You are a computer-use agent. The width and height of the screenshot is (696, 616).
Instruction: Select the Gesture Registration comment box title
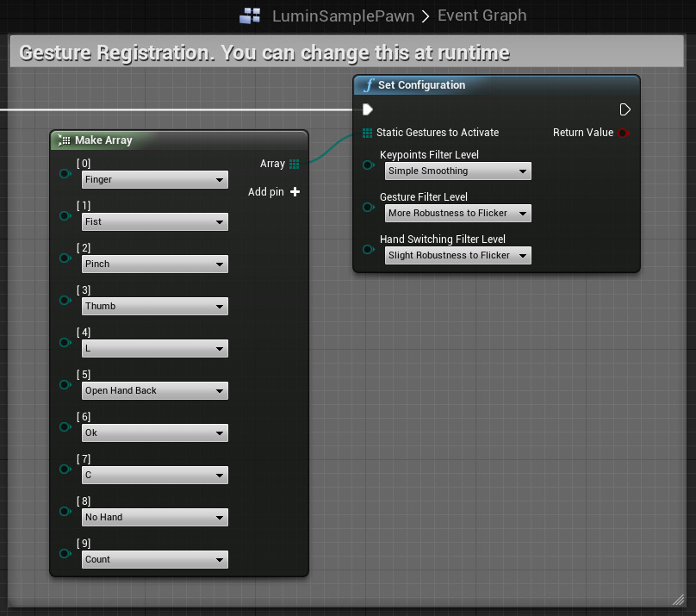(264, 53)
